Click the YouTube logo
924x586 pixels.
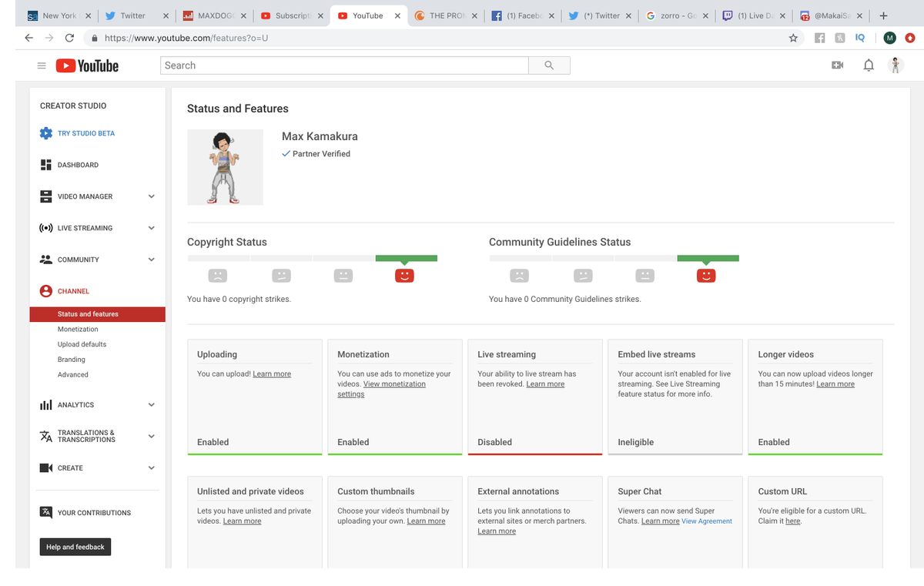point(87,65)
